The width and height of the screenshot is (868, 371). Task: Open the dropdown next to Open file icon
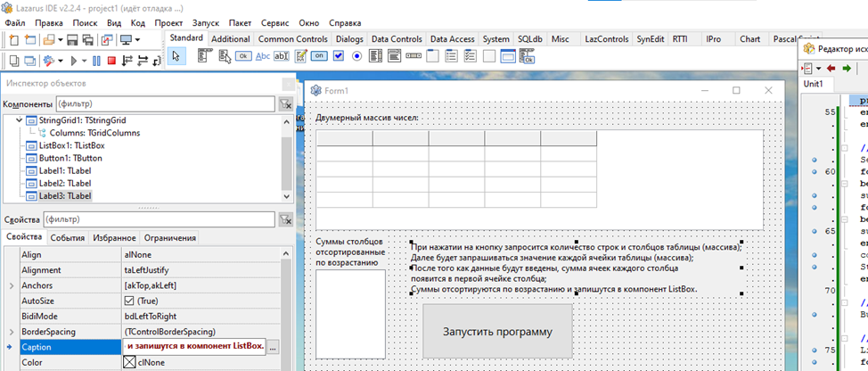[60, 39]
